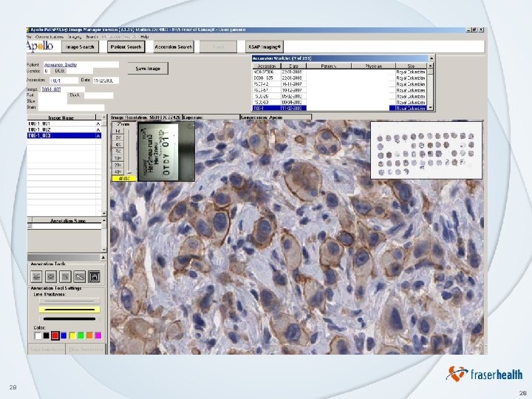The width and height of the screenshot is (532, 399).
Task: Pick the magenta annotation color
Action: tap(98, 335)
